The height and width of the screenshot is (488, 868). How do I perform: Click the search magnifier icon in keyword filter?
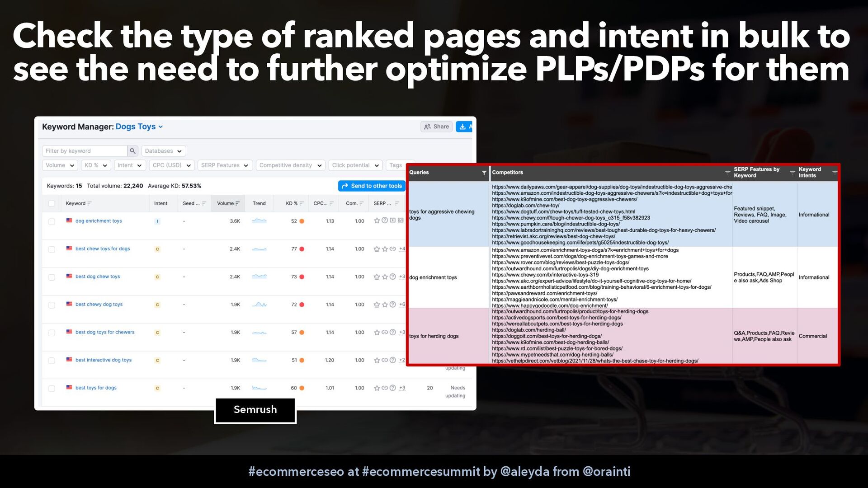point(132,151)
